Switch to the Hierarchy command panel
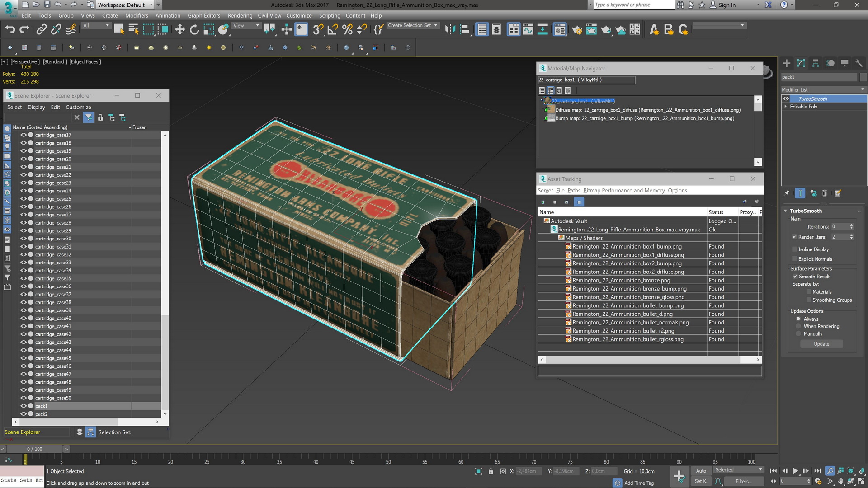 (816, 63)
